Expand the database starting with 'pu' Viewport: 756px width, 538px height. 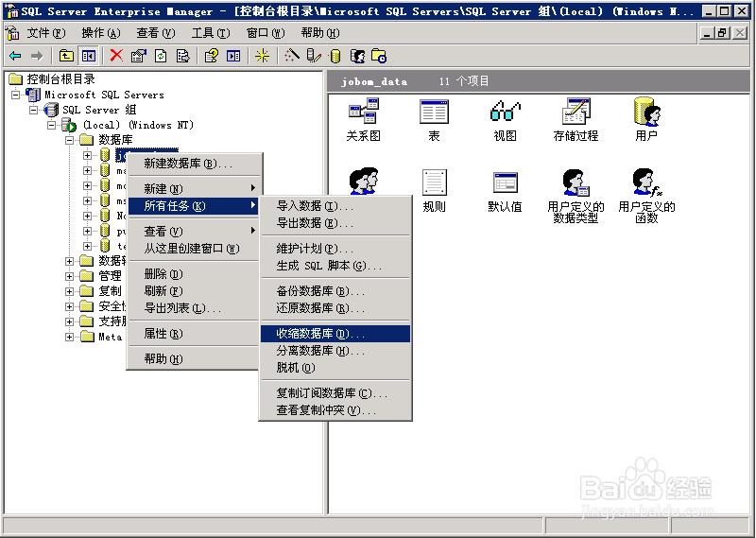[x=87, y=231]
